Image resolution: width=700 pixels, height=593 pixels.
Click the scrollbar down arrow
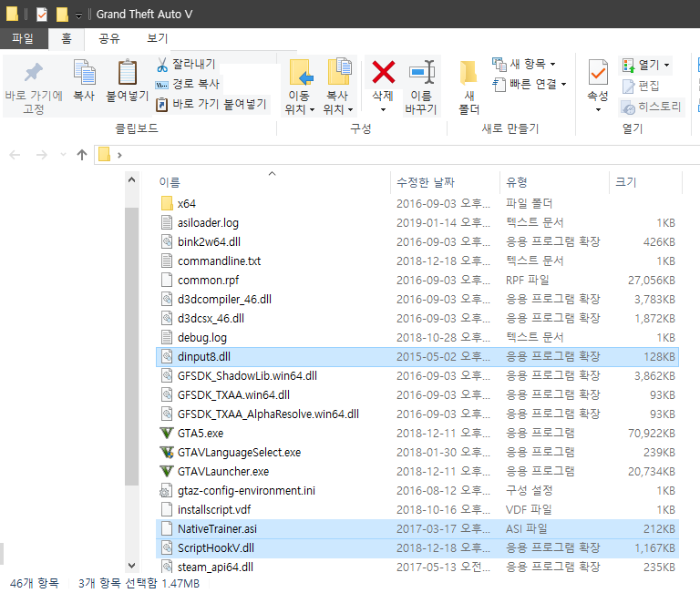tap(131, 566)
